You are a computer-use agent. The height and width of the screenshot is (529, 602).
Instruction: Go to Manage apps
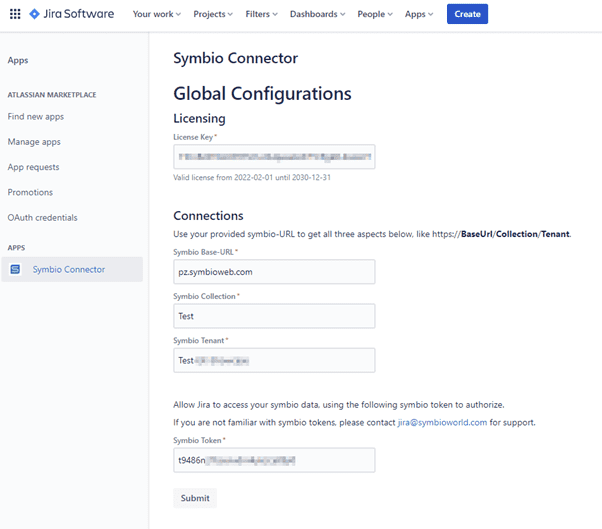[x=34, y=142]
